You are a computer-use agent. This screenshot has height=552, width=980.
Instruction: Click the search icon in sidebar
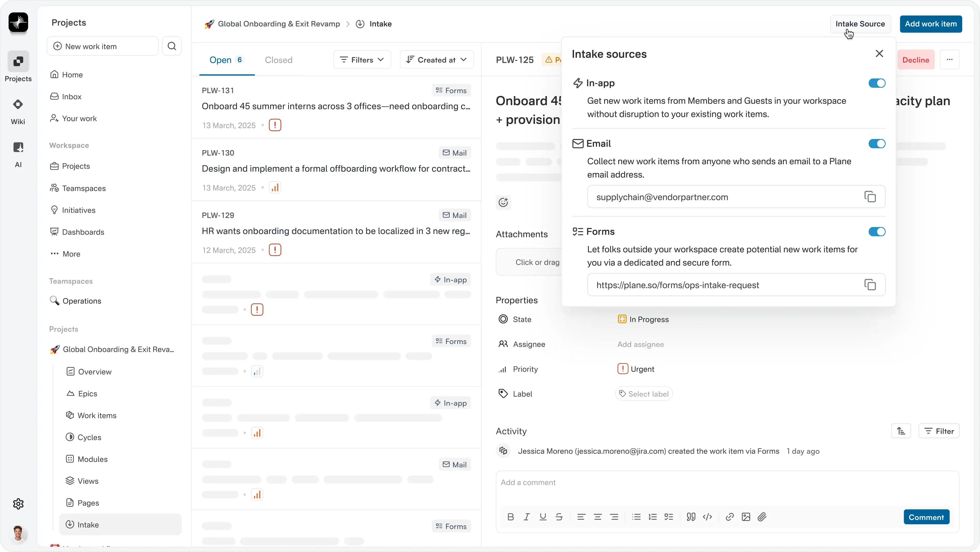(x=172, y=46)
